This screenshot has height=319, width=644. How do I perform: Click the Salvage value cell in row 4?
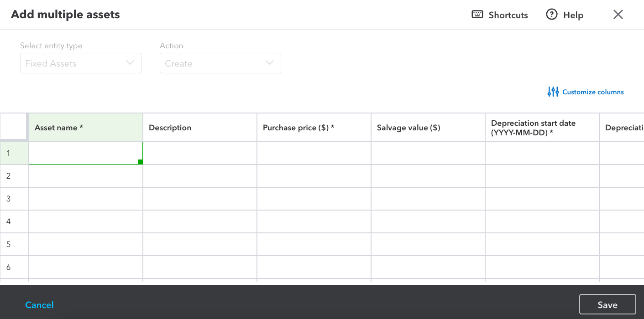click(x=428, y=221)
